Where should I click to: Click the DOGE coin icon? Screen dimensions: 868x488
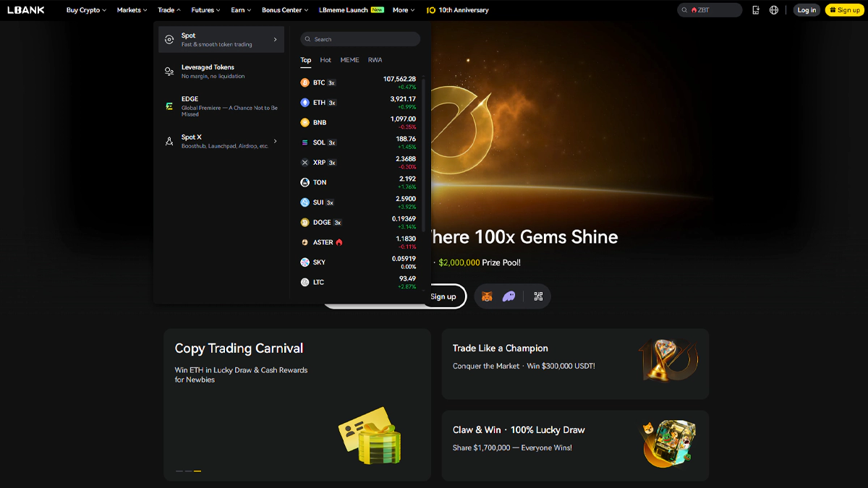(x=305, y=223)
